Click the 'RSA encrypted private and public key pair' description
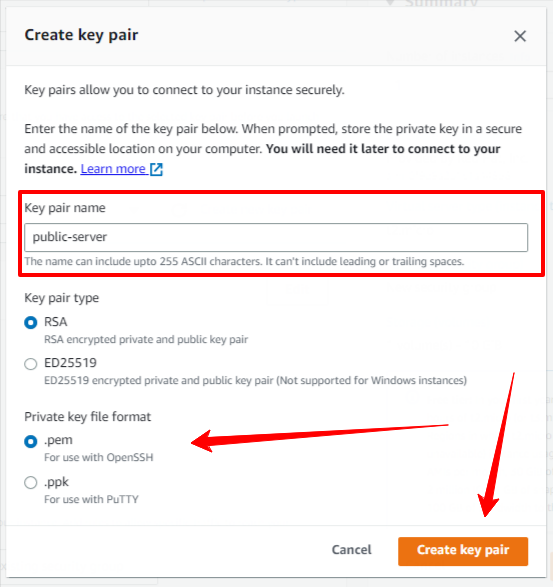The image size is (553, 587). coord(146,340)
